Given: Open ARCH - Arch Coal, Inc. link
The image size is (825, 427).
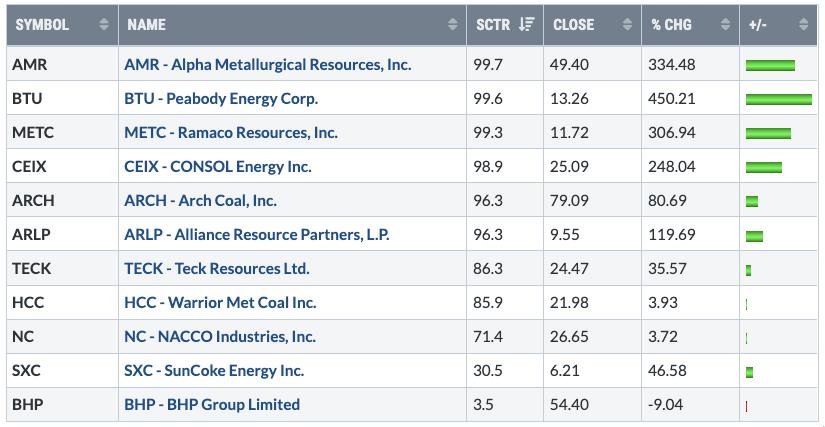Looking at the screenshot, I should tap(200, 201).
